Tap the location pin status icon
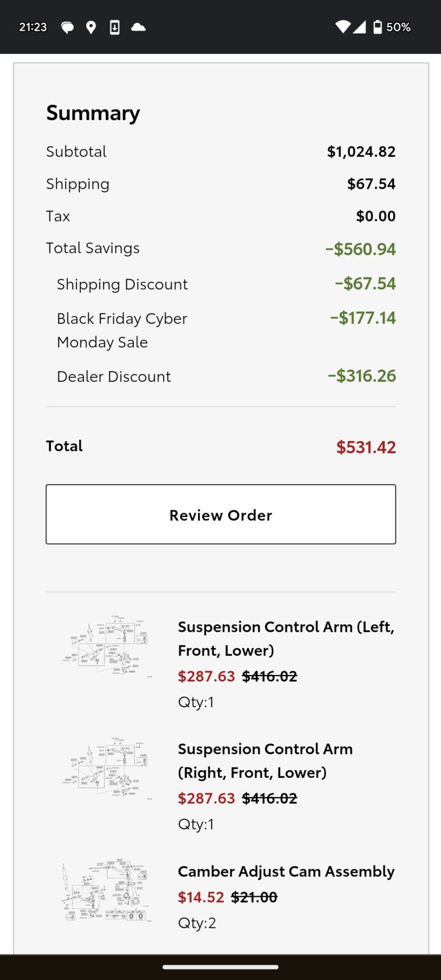441x980 pixels. (x=91, y=27)
